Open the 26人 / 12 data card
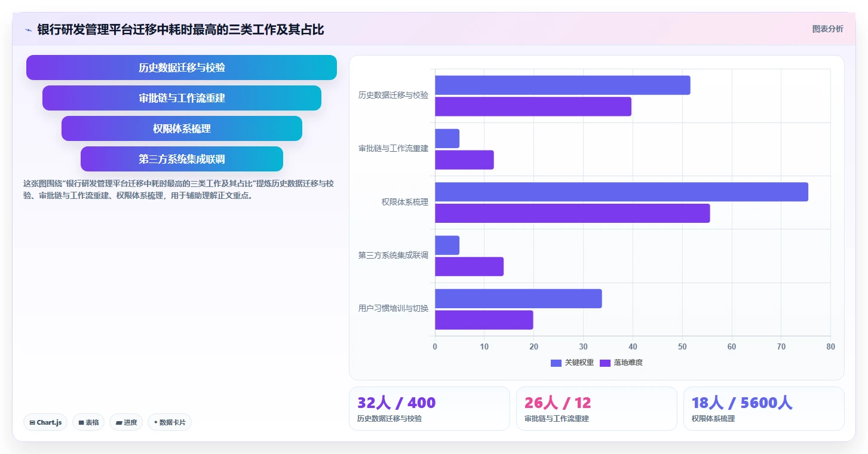The width and height of the screenshot is (868, 454). [x=597, y=409]
